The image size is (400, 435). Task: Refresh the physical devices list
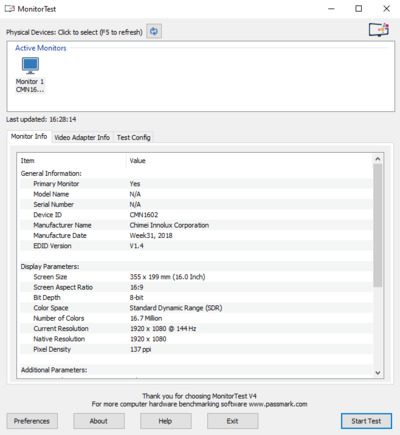154,32
